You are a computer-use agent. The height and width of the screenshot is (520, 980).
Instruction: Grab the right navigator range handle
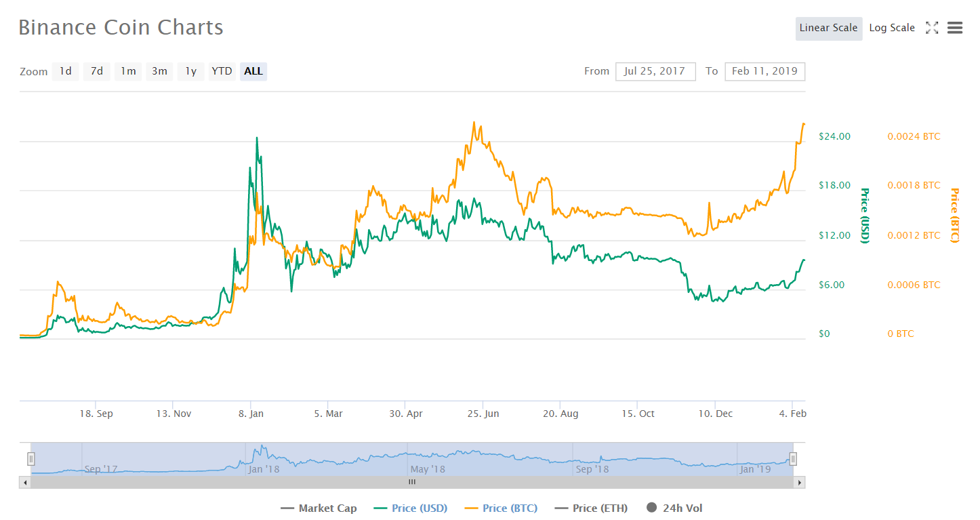tap(793, 459)
